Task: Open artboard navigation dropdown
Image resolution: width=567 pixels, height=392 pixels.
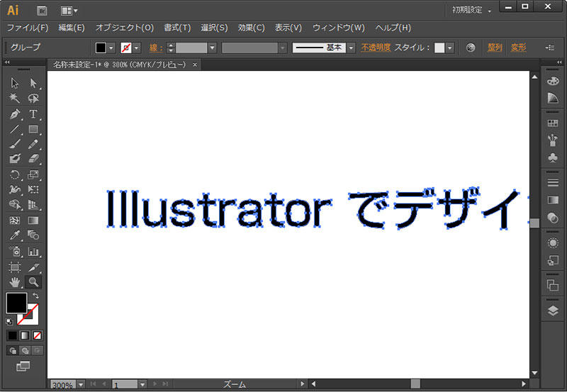Action: point(142,385)
